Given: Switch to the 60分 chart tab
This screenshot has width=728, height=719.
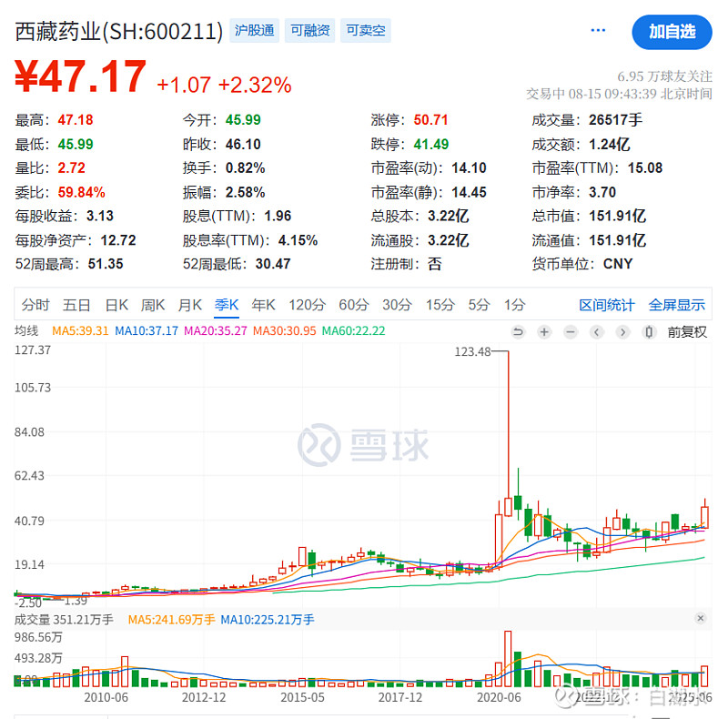Looking at the screenshot, I should click(x=354, y=305).
